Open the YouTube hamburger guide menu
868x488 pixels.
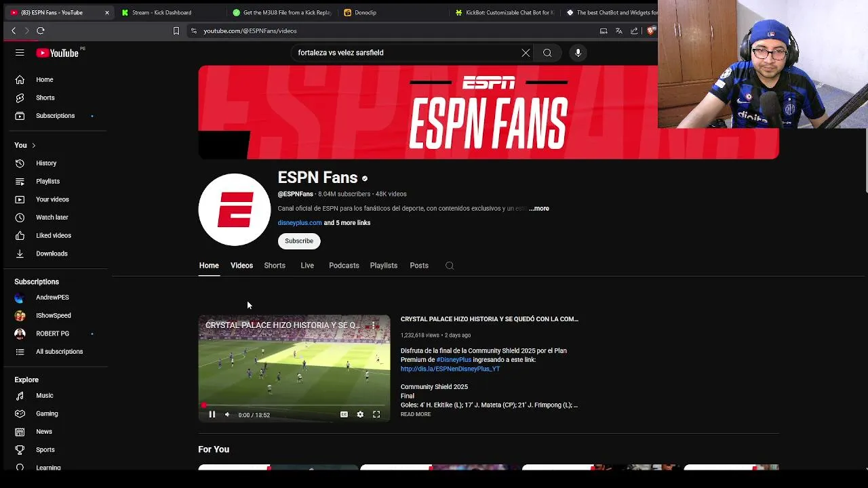[x=20, y=53]
